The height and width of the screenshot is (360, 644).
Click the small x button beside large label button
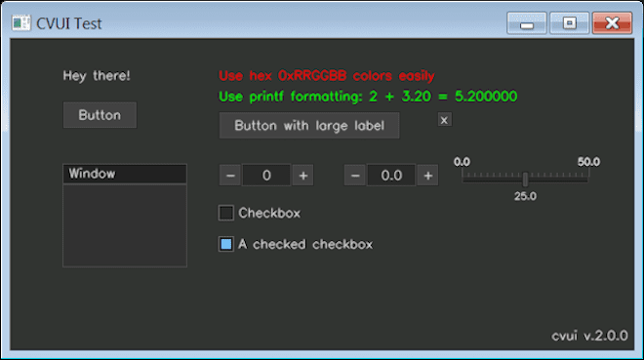pyautogui.click(x=444, y=120)
